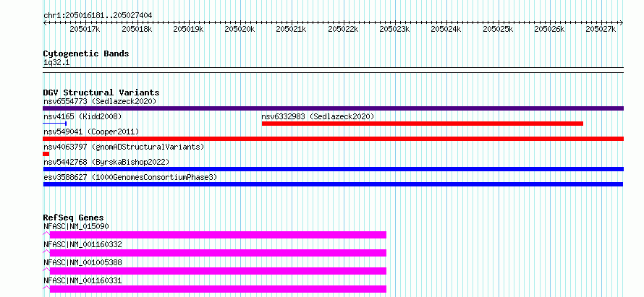Click the 205023k ruler tick label
644x297 pixels.
point(394,29)
